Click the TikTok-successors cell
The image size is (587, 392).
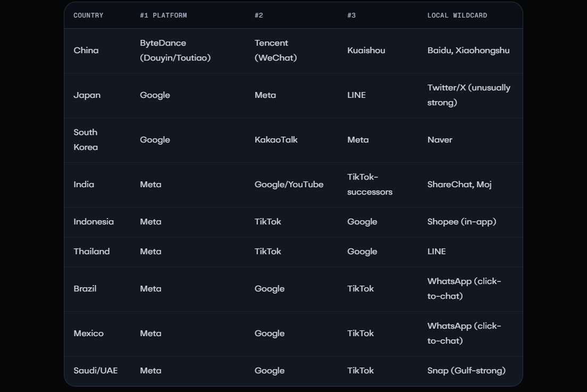pos(370,185)
